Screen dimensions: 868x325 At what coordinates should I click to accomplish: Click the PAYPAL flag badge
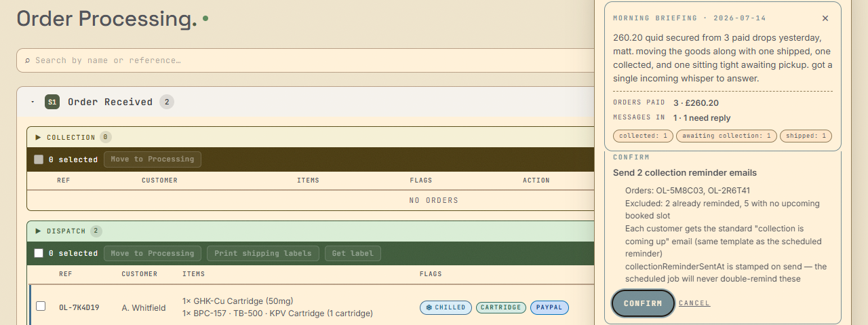pos(549,307)
